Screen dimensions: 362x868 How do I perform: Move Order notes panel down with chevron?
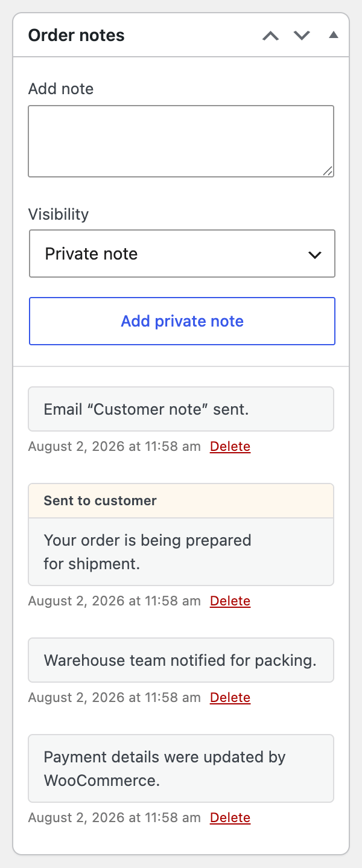302,36
